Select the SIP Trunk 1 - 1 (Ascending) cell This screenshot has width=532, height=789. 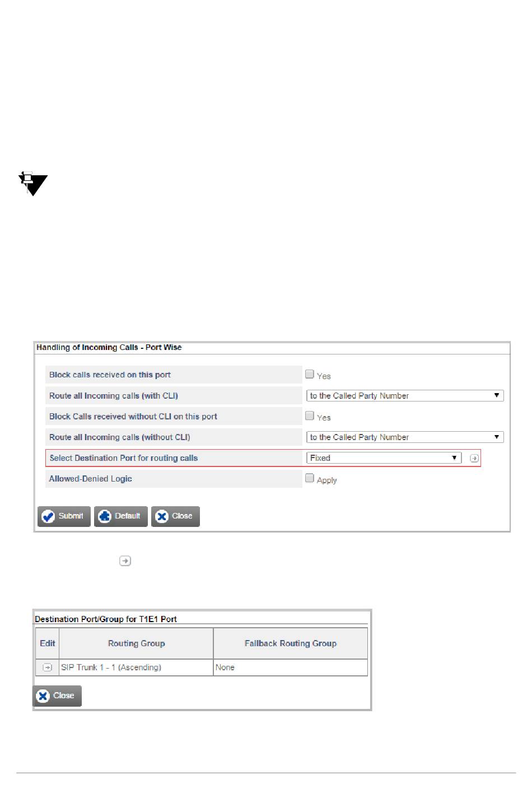pyautogui.click(x=136, y=667)
